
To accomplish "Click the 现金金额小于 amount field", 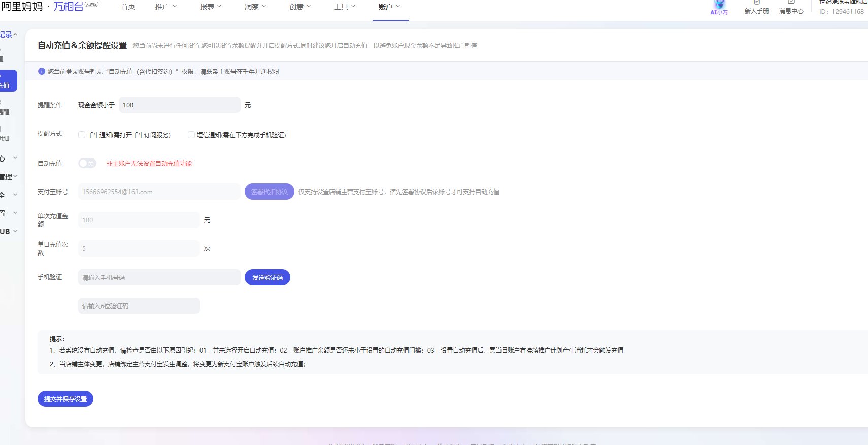I will 179,105.
